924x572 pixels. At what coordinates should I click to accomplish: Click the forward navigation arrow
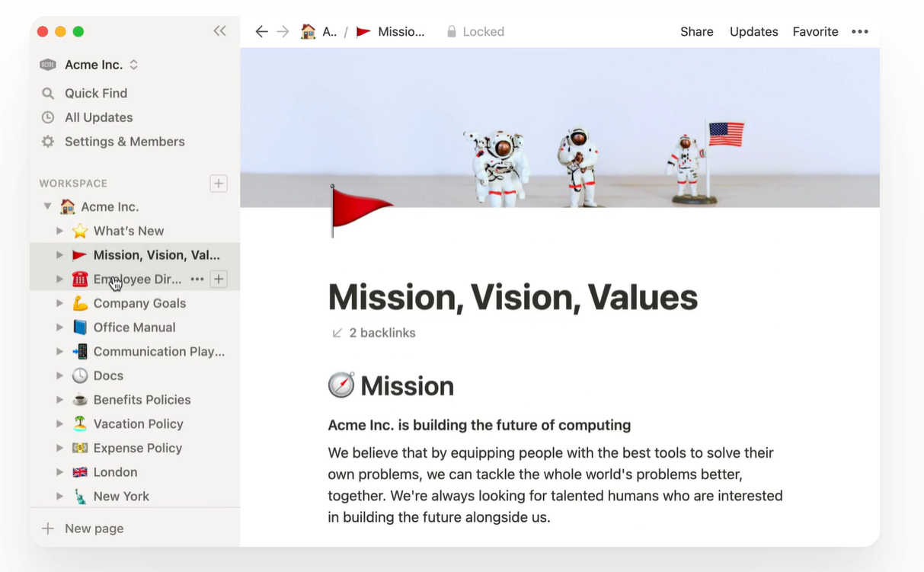coord(283,31)
